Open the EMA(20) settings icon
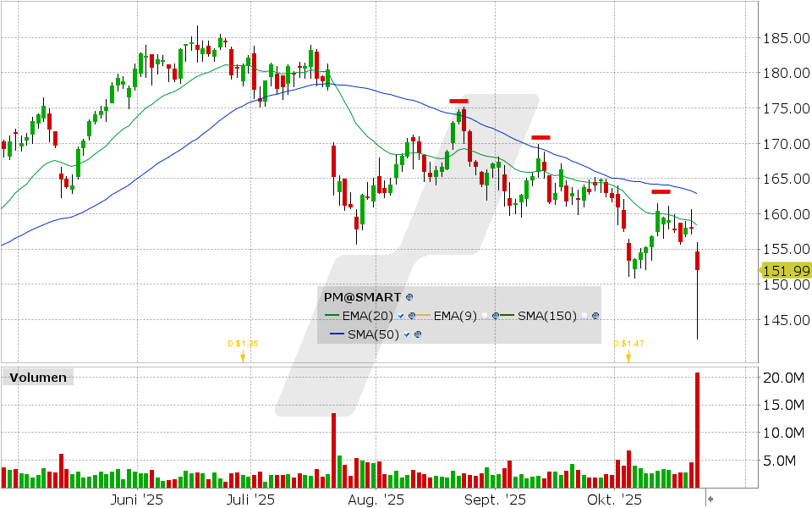812x508 pixels. (x=411, y=316)
